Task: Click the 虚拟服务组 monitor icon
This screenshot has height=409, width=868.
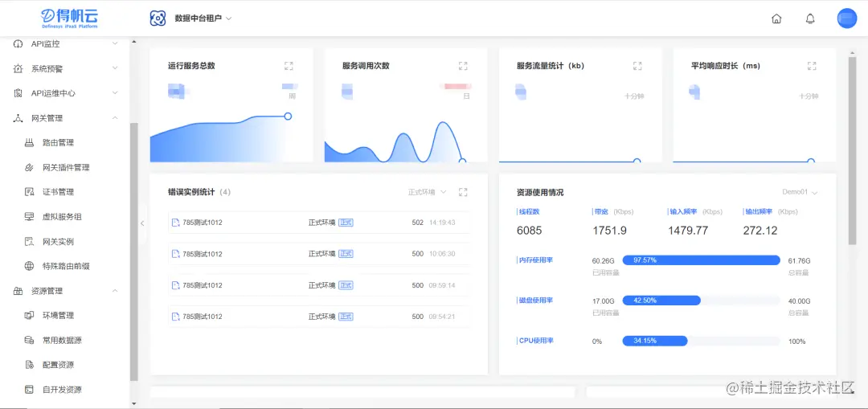Action: (30, 216)
